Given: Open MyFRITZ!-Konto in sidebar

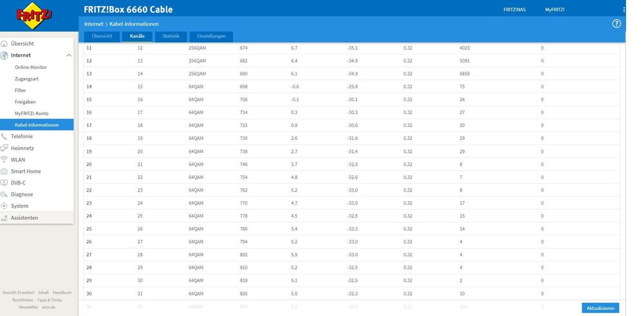Looking at the screenshot, I should (32, 113).
